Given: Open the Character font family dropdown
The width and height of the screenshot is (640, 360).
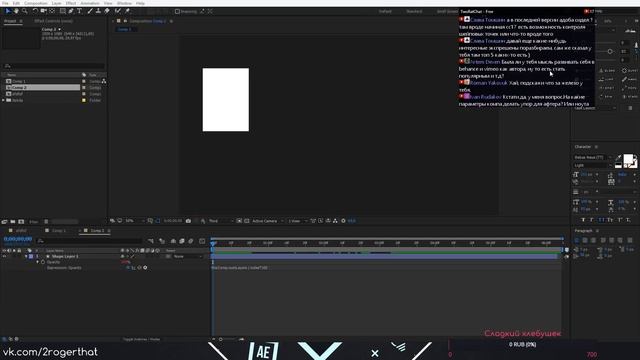Looking at the screenshot, I should (x=593, y=157).
